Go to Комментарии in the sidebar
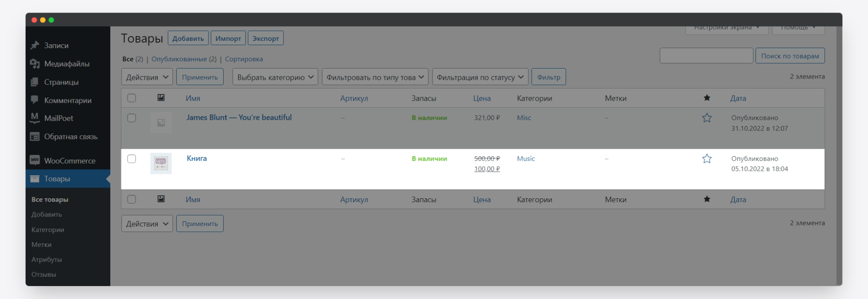The image size is (868, 299). pyautogui.click(x=68, y=100)
